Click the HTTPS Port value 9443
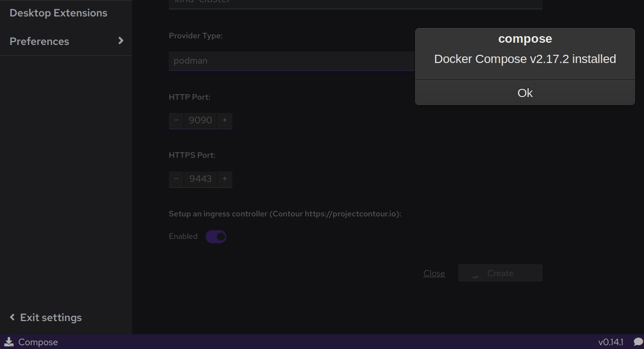Viewport: 644px width, 349px height. click(x=201, y=179)
